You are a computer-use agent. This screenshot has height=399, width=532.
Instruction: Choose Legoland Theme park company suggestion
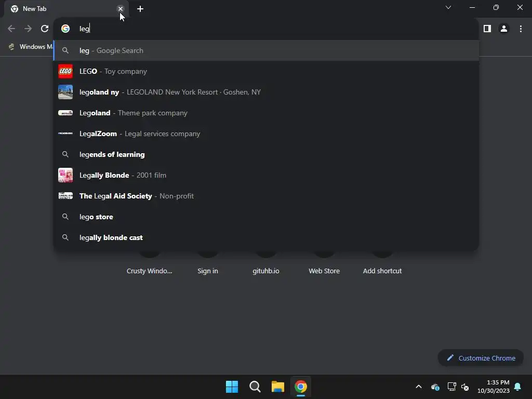click(266, 113)
